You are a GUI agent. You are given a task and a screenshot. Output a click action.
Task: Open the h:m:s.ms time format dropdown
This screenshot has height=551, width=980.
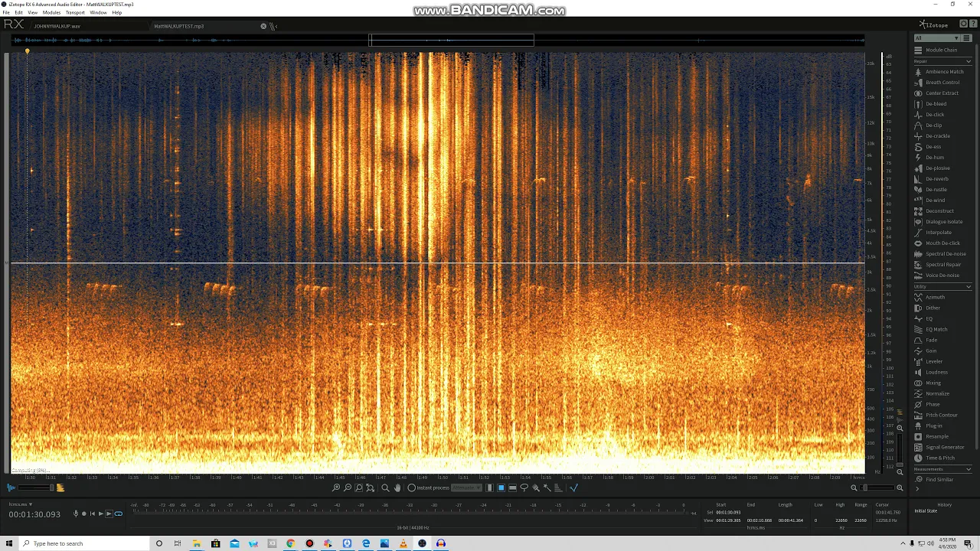[21, 504]
